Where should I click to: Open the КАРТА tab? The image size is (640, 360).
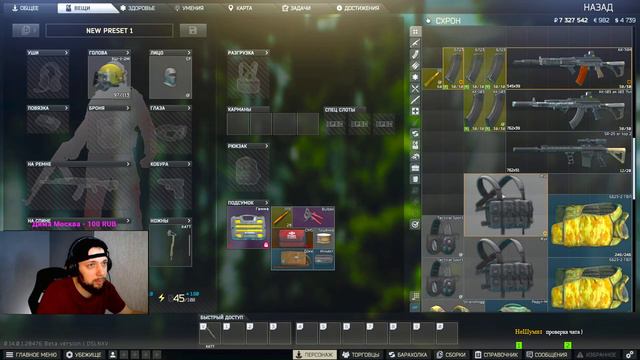click(x=240, y=8)
